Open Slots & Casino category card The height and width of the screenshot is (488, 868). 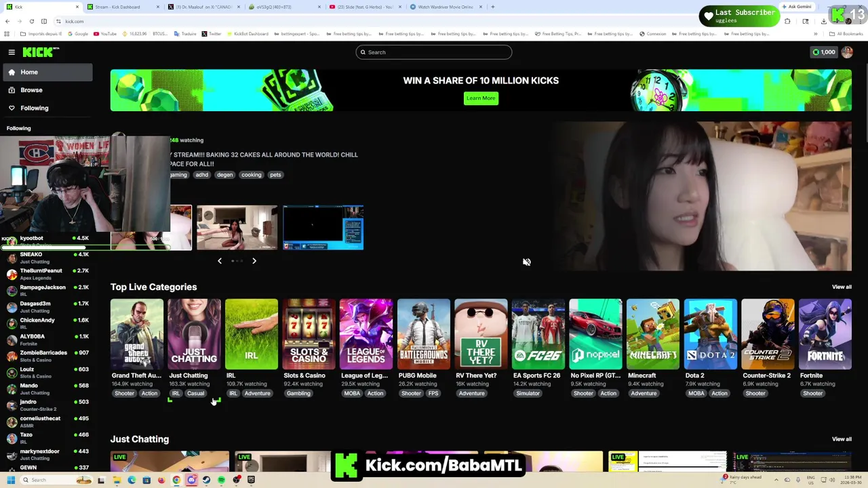pyautogui.click(x=309, y=334)
